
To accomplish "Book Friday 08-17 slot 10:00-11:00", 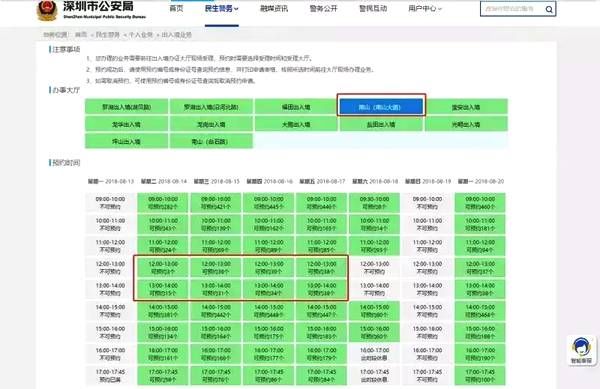I will click(321, 224).
